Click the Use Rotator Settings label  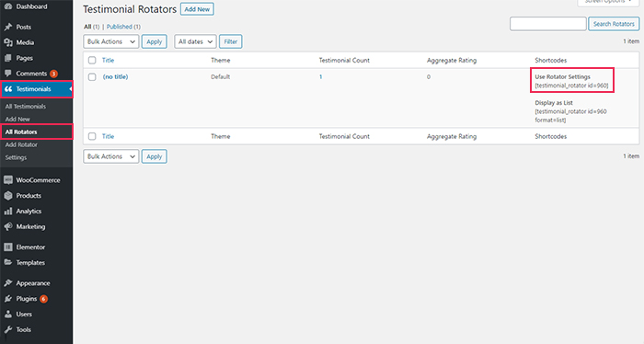[562, 76]
